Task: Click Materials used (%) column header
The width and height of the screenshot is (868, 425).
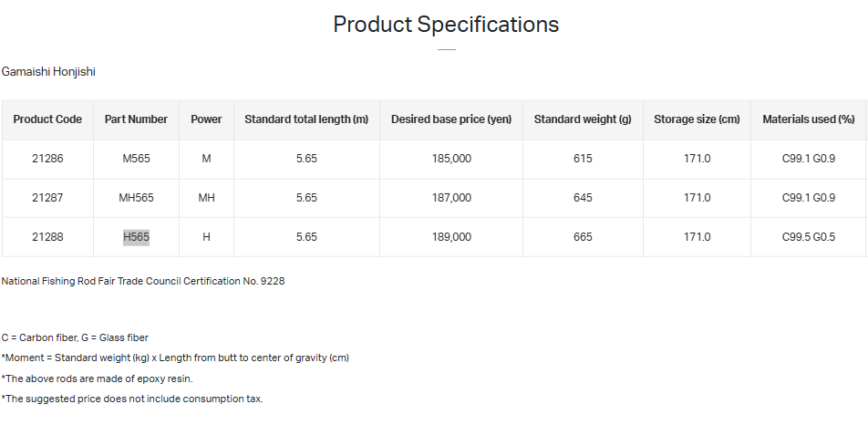Action: pos(808,119)
